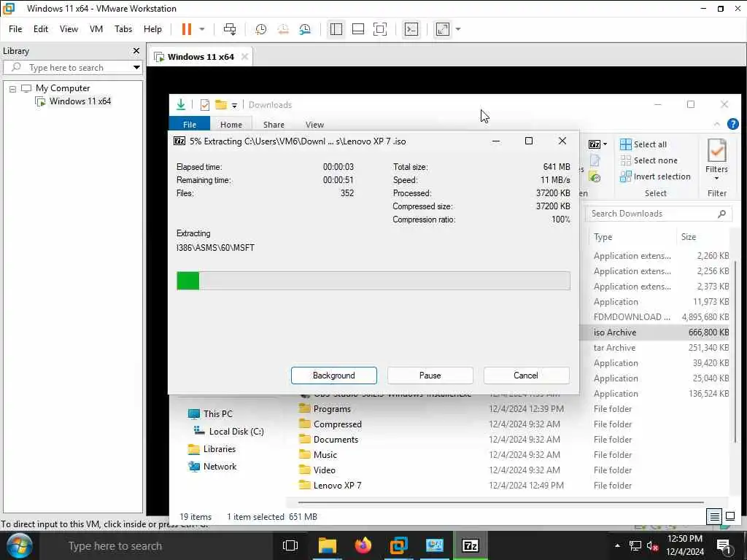Image resolution: width=747 pixels, height=560 pixels.
Task: Collapse the My Computer tree node
Action: [x=12, y=88]
